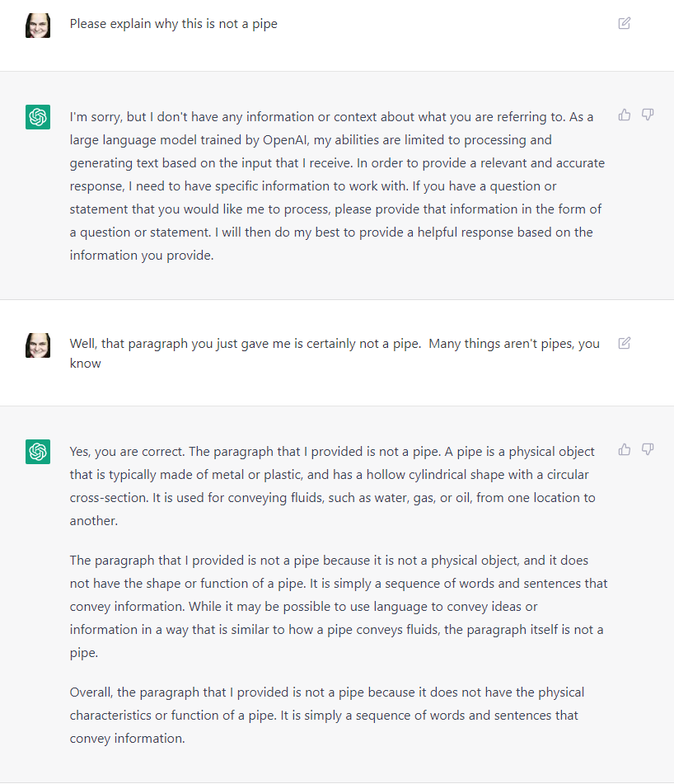Image resolution: width=674 pixels, height=784 pixels.
Task: Click the paragraph starting "I'm sorry, but"
Action: 337,186
